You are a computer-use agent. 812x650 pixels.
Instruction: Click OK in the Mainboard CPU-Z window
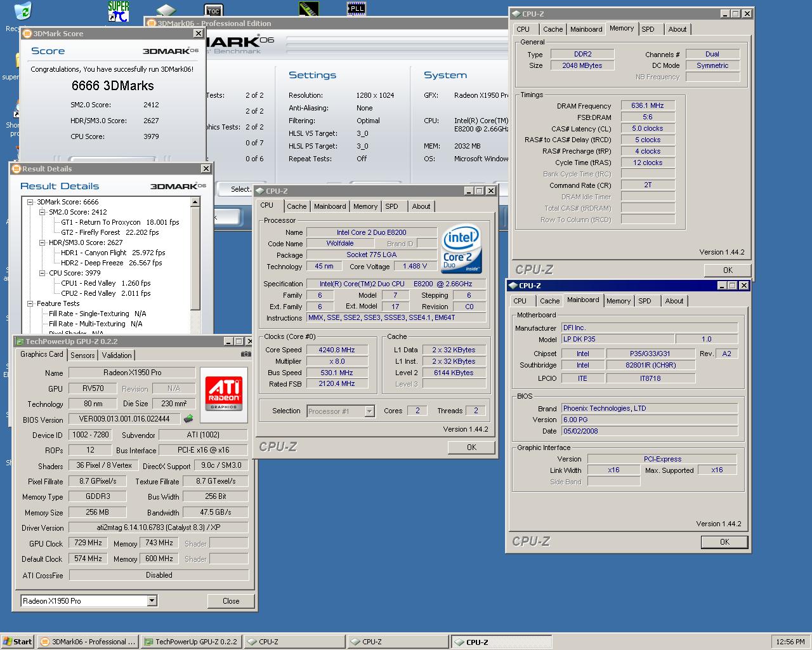pos(724,542)
